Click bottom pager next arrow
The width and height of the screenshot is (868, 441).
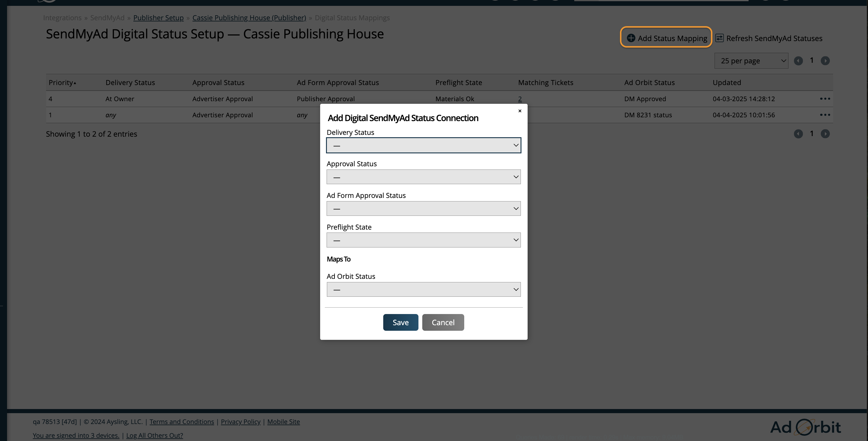tap(825, 134)
